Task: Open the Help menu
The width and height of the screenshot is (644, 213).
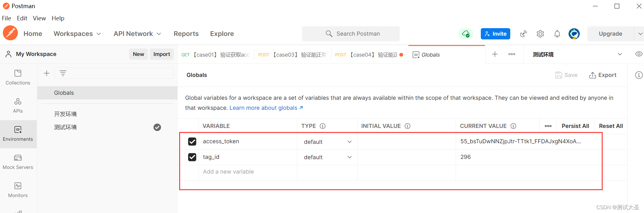Action: tap(58, 18)
